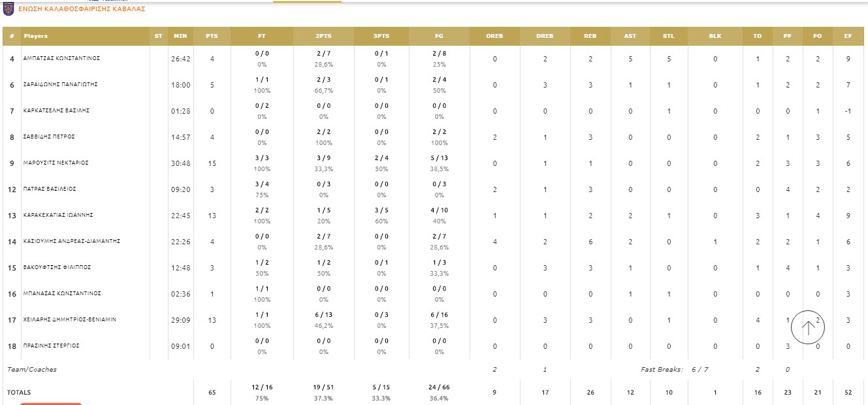Open the ΕΝΩΣΗ ΚΑΛΑΘΟΣΦΑΙΡΙΣΗΣ ΚΑΒΑΛΑΣ team link
This screenshot has width=868, height=405.
(82, 10)
